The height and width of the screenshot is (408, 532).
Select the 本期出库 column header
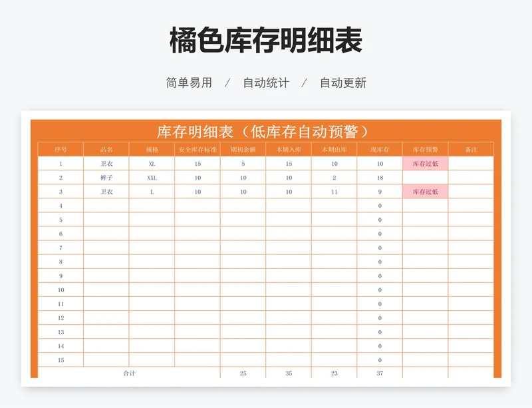(334, 150)
